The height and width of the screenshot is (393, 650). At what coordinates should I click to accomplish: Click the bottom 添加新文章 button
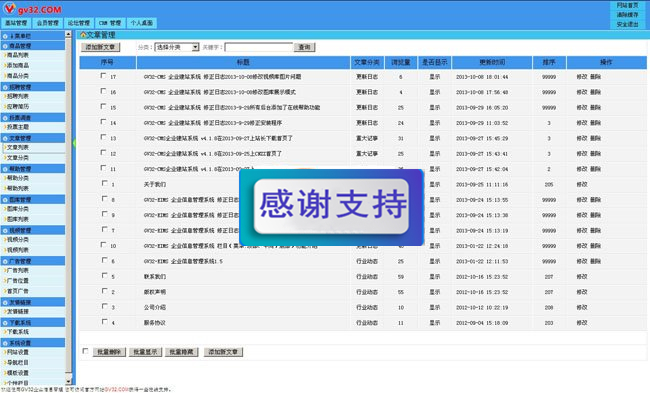(223, 352)
